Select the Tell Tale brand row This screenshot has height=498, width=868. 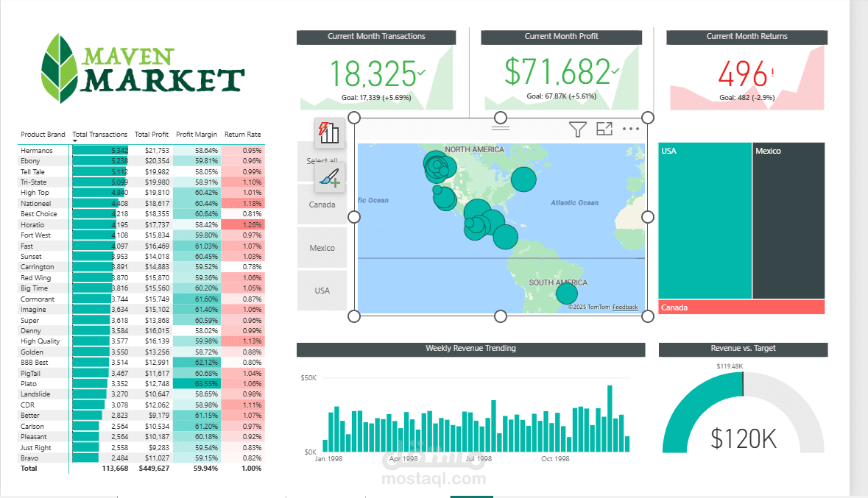141,171
